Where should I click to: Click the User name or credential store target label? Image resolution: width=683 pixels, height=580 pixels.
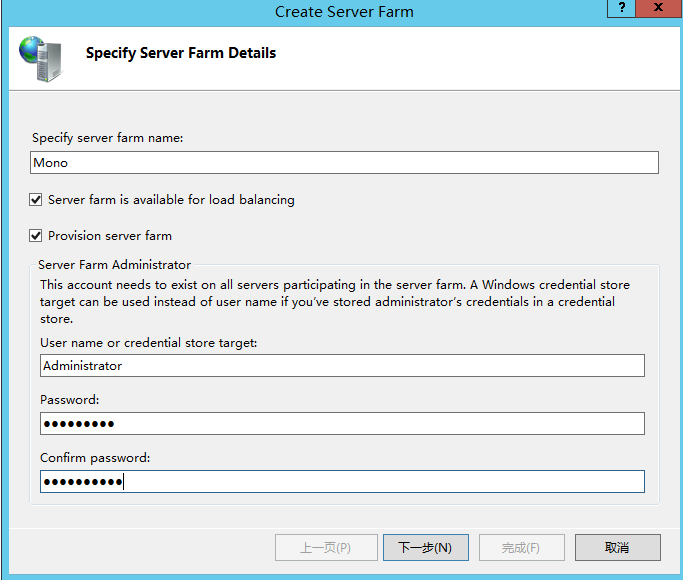pos(148,343)
